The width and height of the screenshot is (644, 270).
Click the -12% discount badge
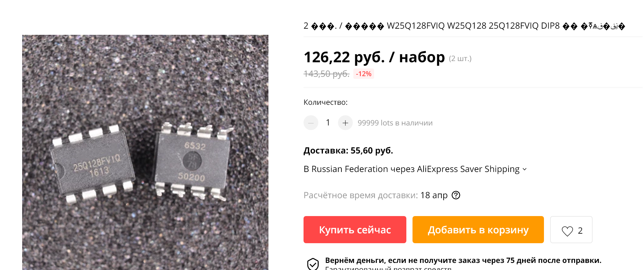(x=364, y=74)
